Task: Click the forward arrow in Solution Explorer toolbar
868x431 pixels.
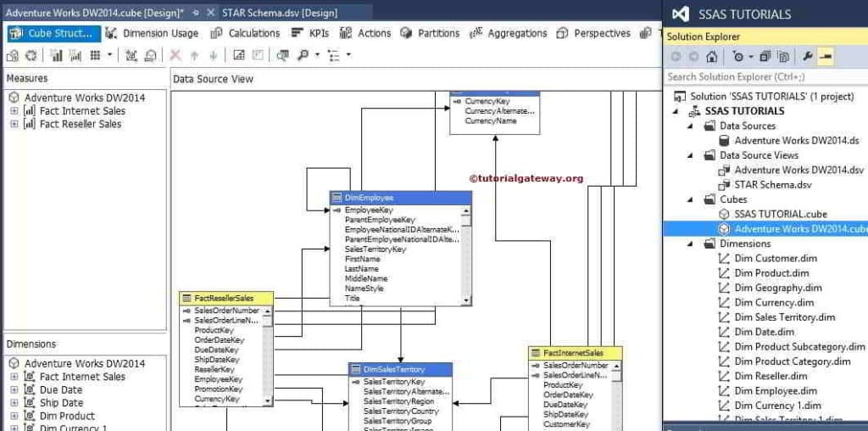Action: 693,57
